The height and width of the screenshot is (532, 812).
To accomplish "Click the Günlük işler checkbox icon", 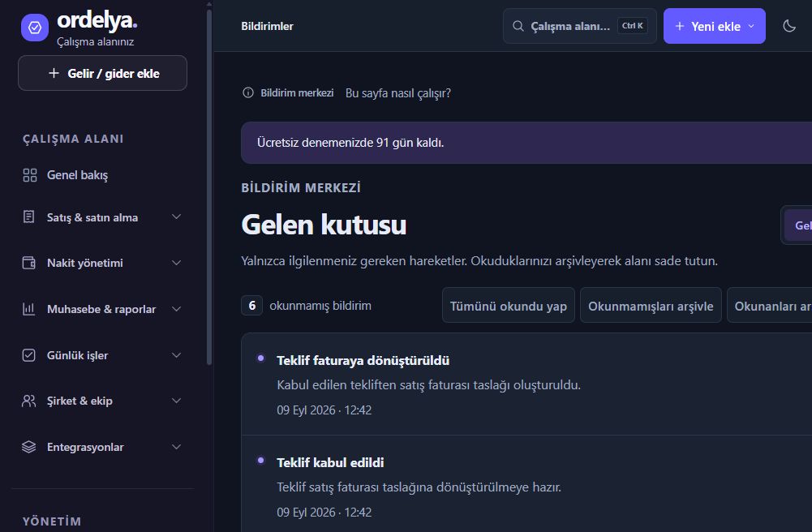I will click(29, 355).
